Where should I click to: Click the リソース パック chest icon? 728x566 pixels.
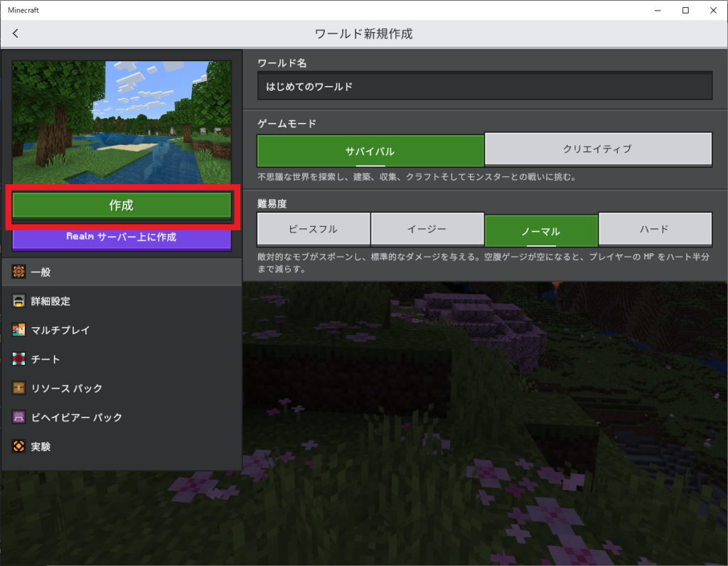coord(18,388)
